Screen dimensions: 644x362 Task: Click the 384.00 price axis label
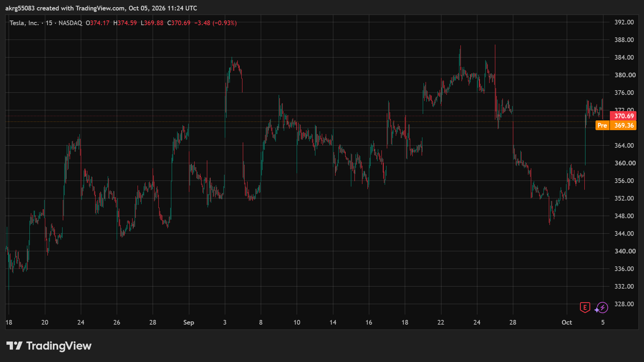tap(624, 58)
